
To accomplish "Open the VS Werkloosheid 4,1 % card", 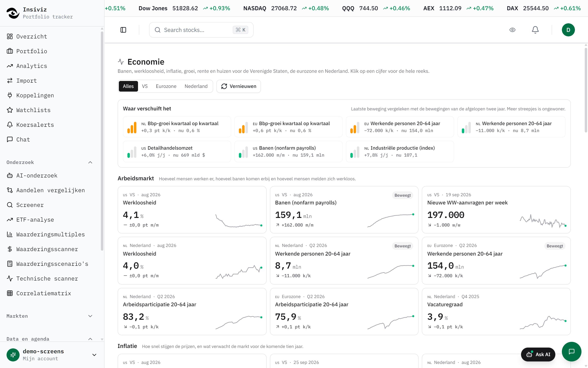I will point(192,210).
